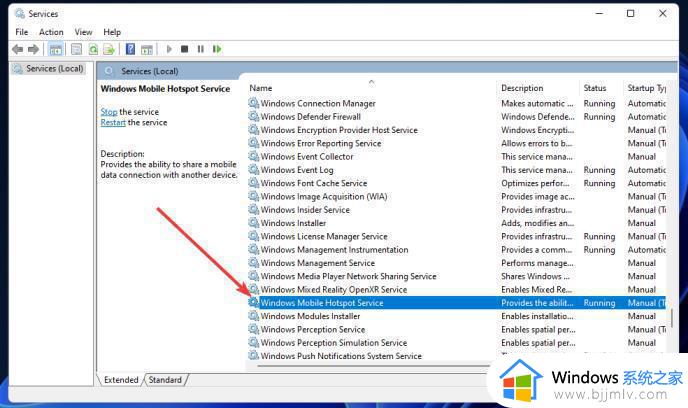Viewport: 688px width, 408px height.
Task: Click gear icon beside Windows Event Log
Action: tap(254, 169)
